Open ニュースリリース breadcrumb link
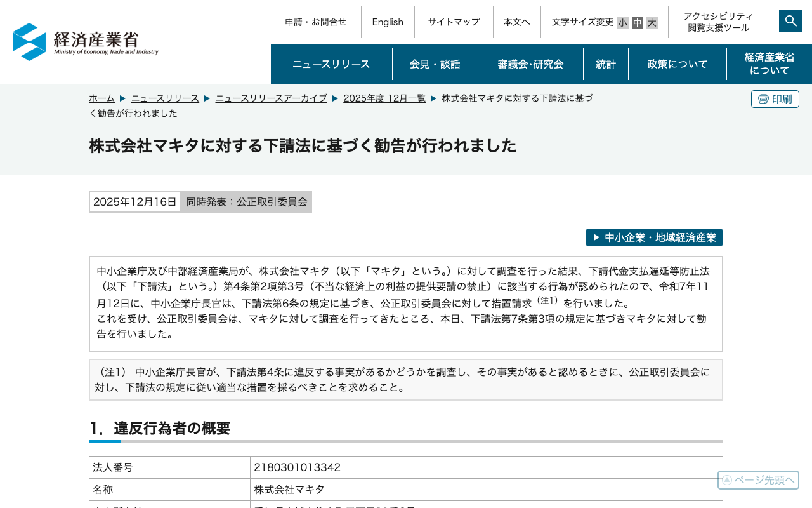The image size is (812, 508). coord(165,98)
